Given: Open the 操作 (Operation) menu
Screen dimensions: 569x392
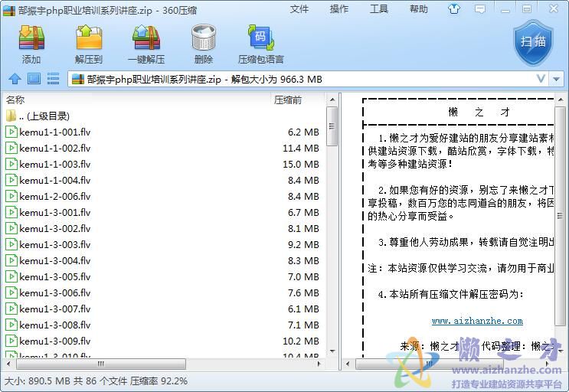Looking at the screenshot, I should click(x=339, y=9).
